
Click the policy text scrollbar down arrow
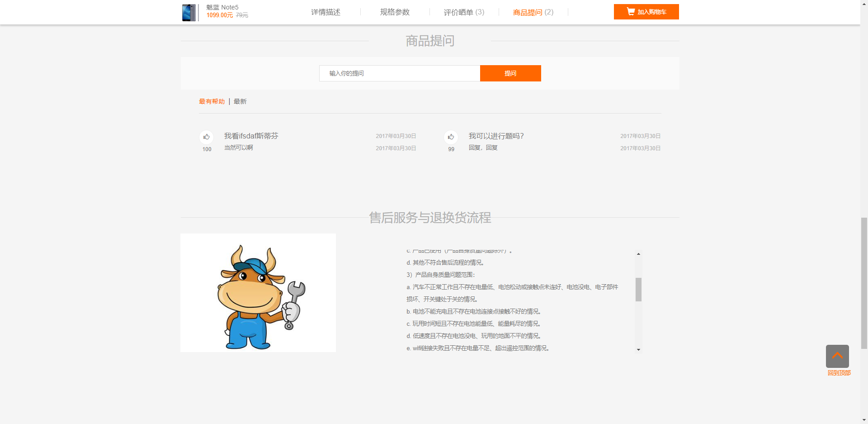638,349
